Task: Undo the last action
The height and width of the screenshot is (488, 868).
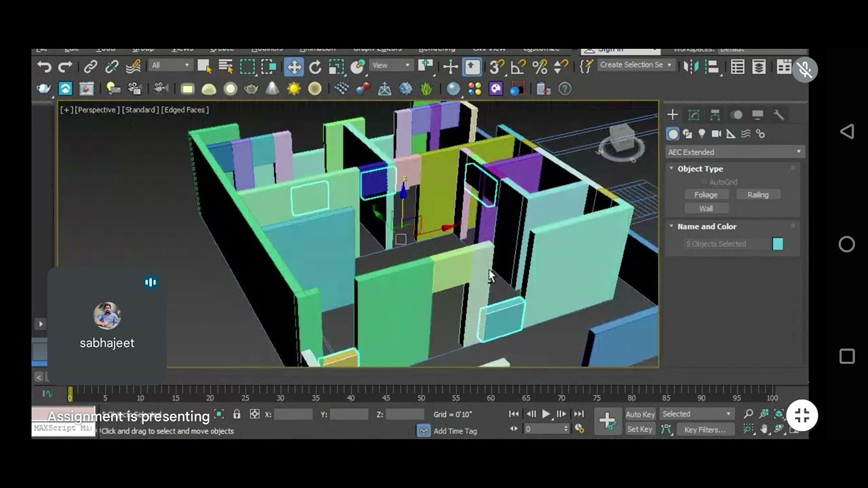Action: [x=44, y=66]
